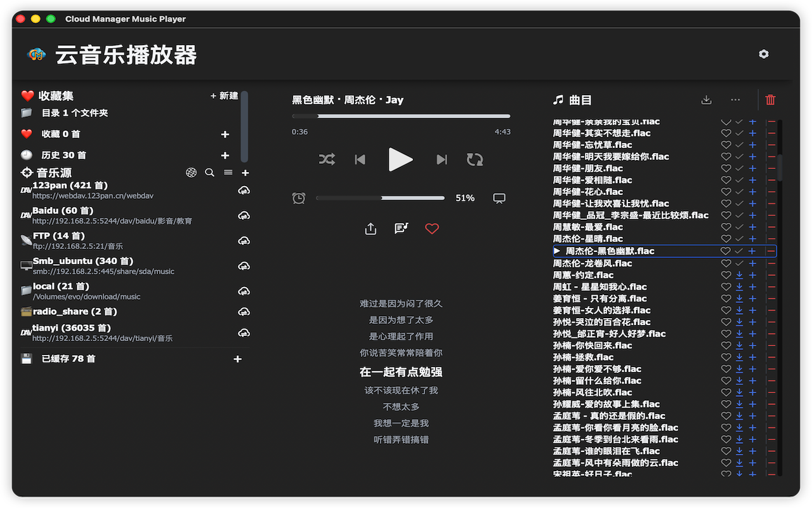Click the plus next to 已缓存 78 首

(x=238, y=359)
